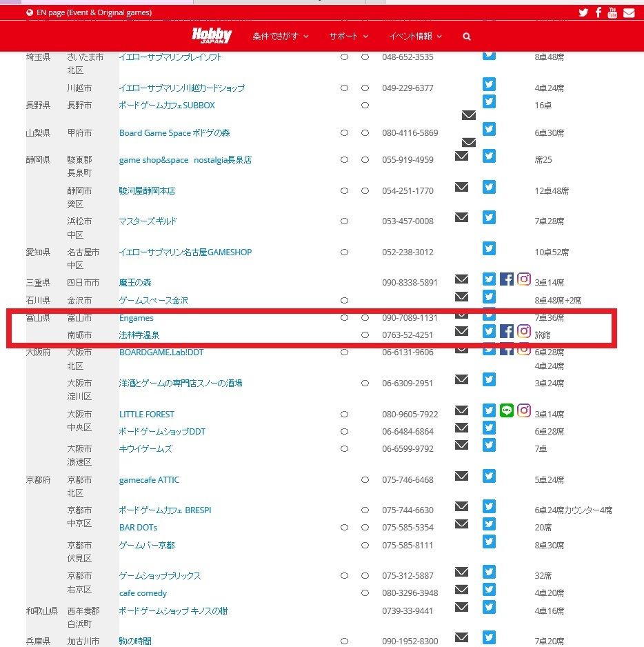Screen dimensions: 644x647
Task: Open the Instagram icon for 魔王の森
Action: [x=524, y=279]
